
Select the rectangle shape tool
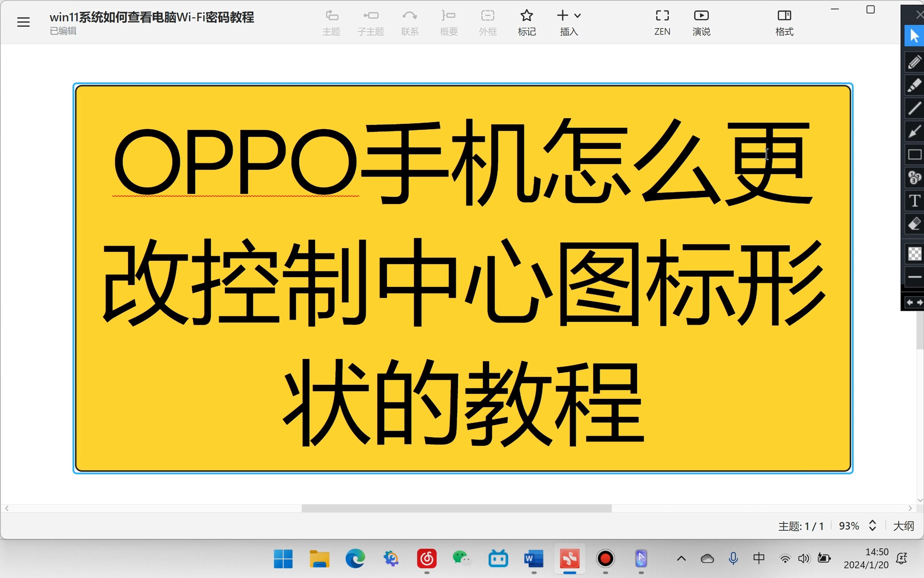point(914,154)
